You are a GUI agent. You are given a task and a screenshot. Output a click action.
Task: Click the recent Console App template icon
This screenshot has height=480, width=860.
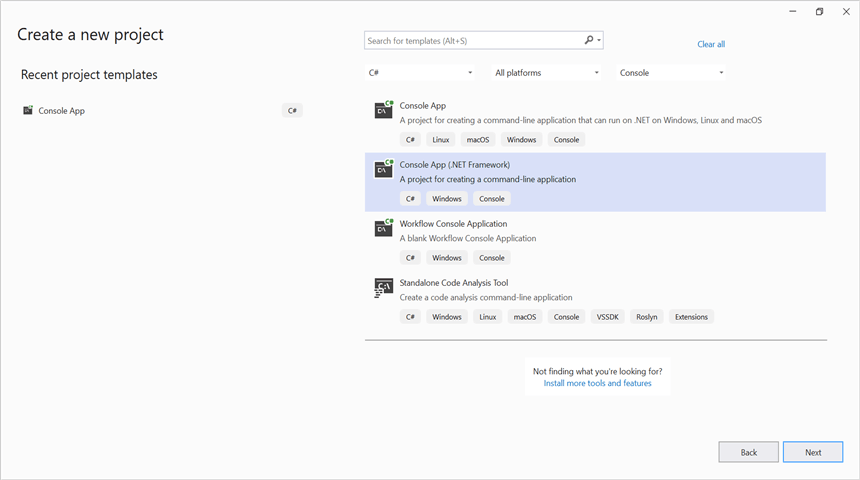coord(28,110)
